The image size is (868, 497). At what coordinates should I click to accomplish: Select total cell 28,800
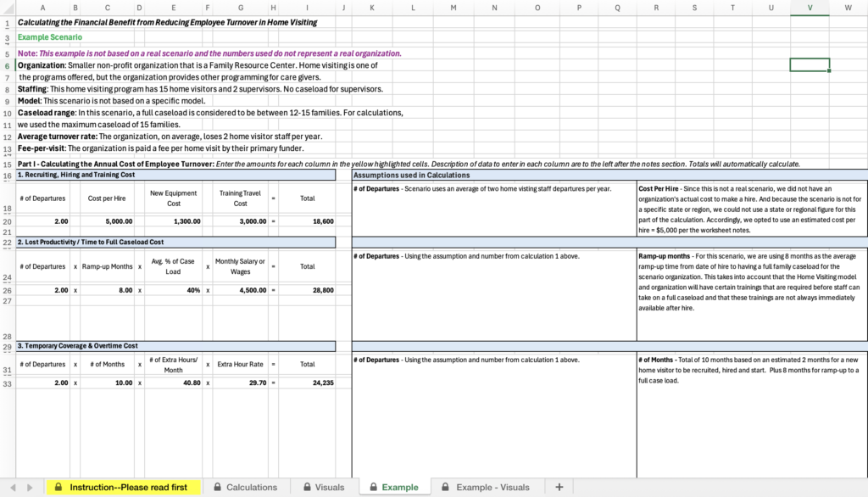[x=307, y=290]
